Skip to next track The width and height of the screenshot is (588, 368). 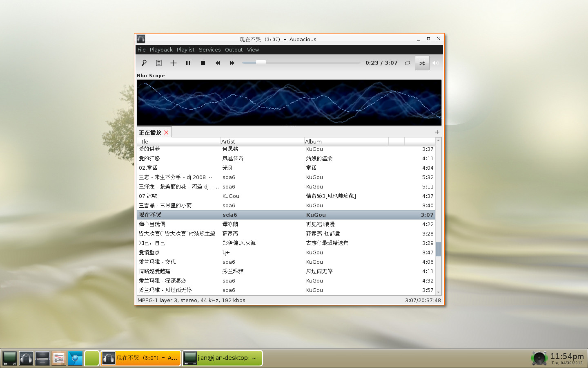(232, 63)
